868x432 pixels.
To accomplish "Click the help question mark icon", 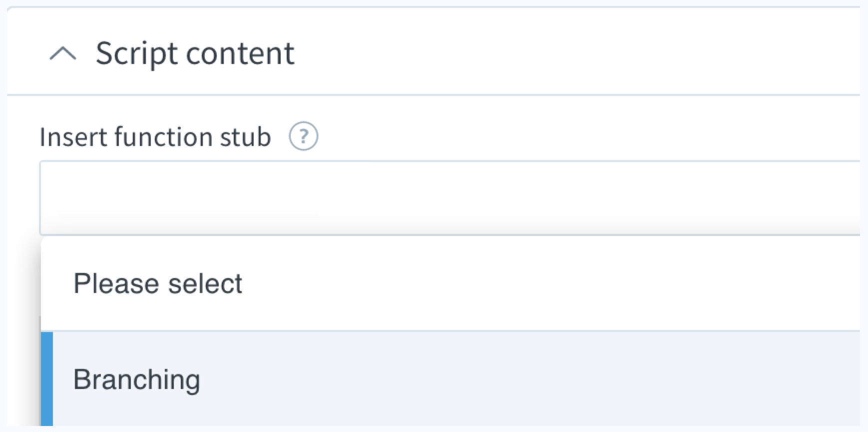I will pyautogui.click(x=303, y=136).
